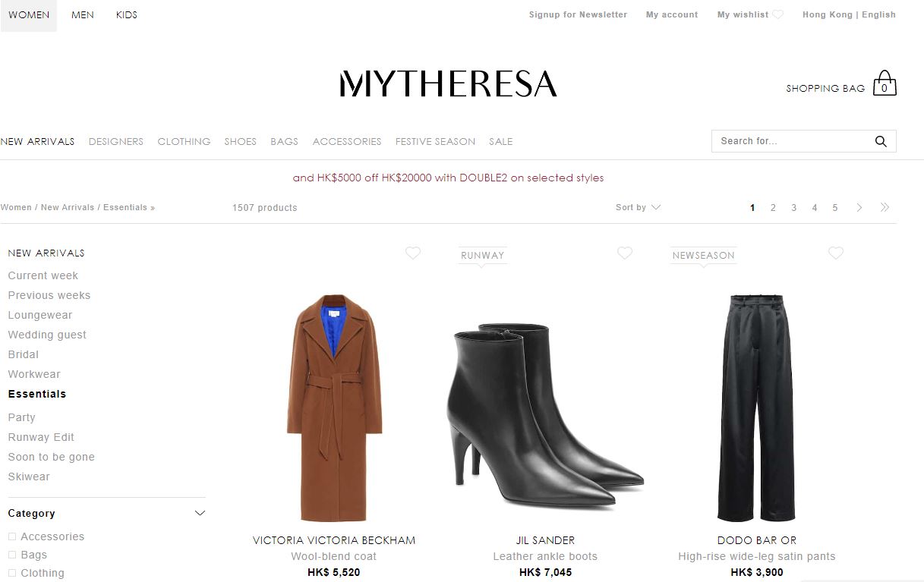Click Signup for Newsletter link

[578, 14]
